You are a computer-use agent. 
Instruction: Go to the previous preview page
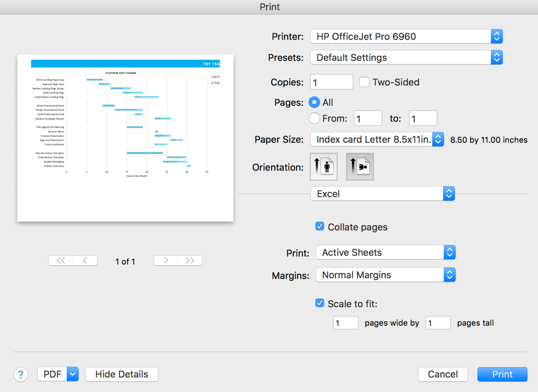pyautogui.click(x=85, y=260)
